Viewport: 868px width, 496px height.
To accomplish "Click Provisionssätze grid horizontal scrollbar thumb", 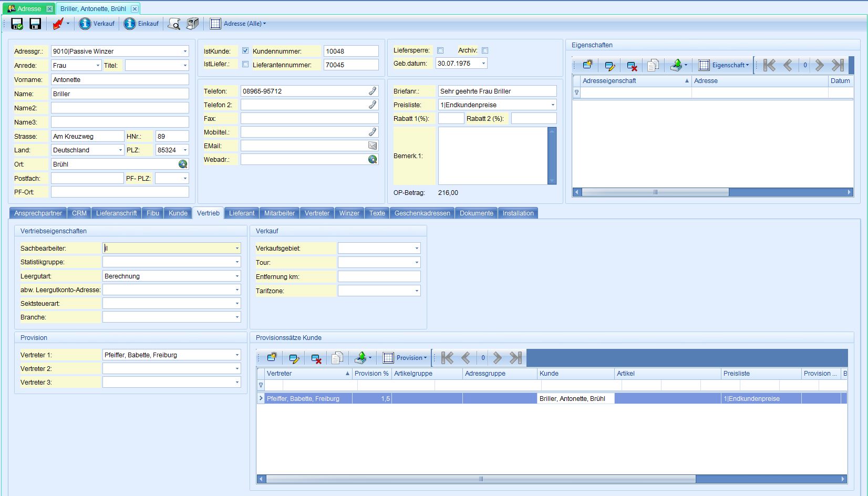I will point(481,479).
